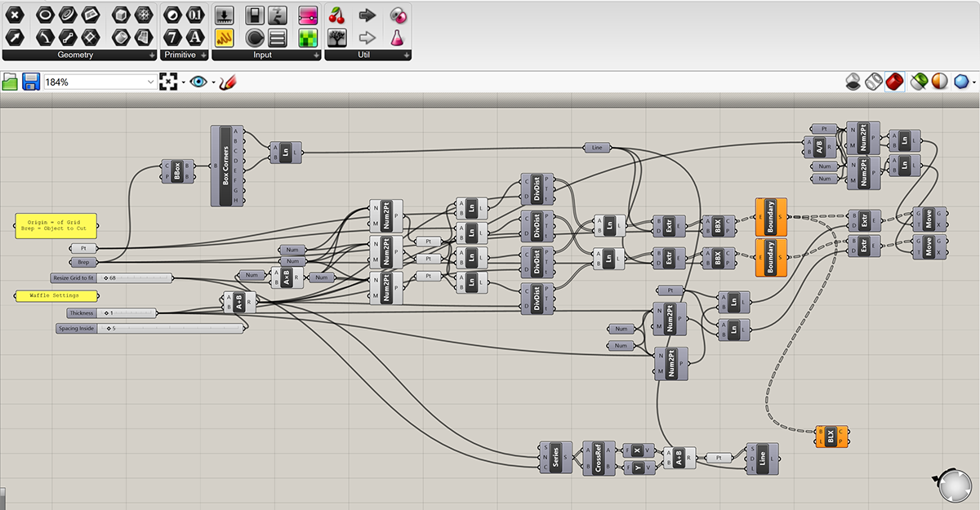The height and width of the screenshot is (510, 980).
Task: Select the yellow Panel input icon
Action: tap(224, 37)
